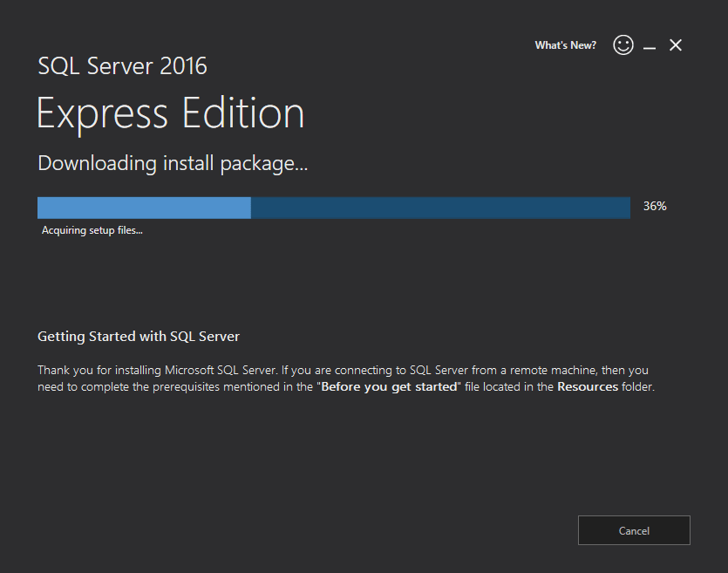Image resolution: width=728 pixels, height=573 pixels.
Task: Click the bold Resources folder name
Action: (x=588, y=387)
